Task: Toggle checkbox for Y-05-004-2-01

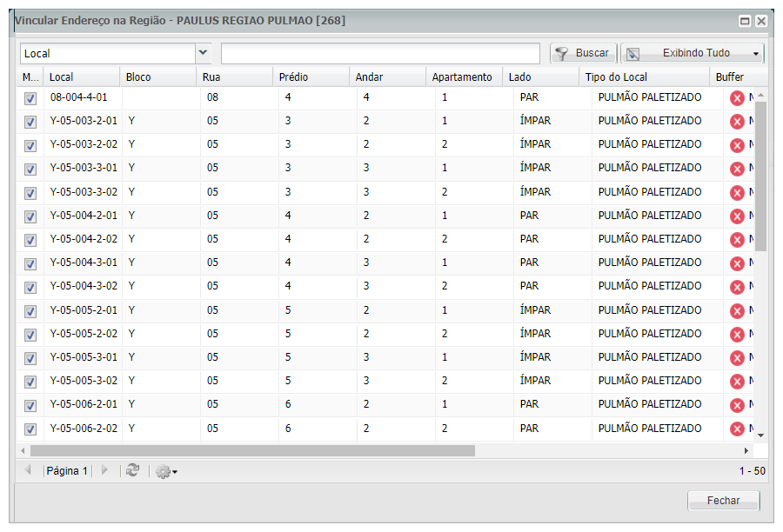Action: (30, 216)
